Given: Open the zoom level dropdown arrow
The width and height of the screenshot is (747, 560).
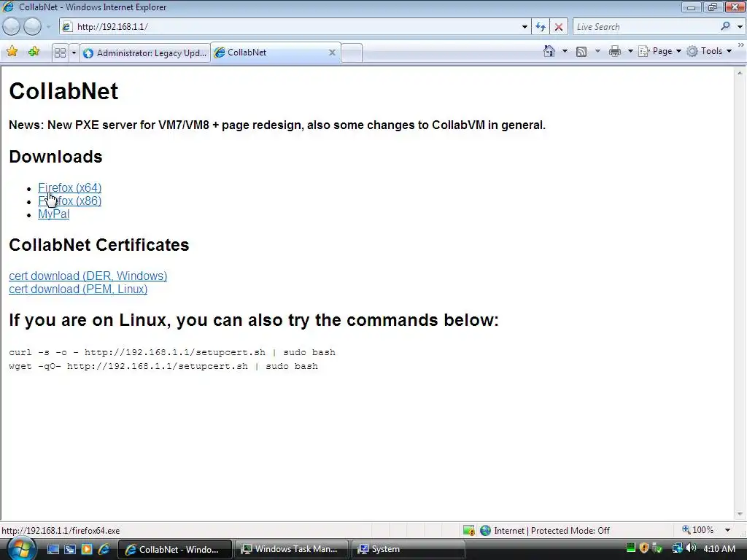Looking at the screenshot, I should click(x=727, y=530).
